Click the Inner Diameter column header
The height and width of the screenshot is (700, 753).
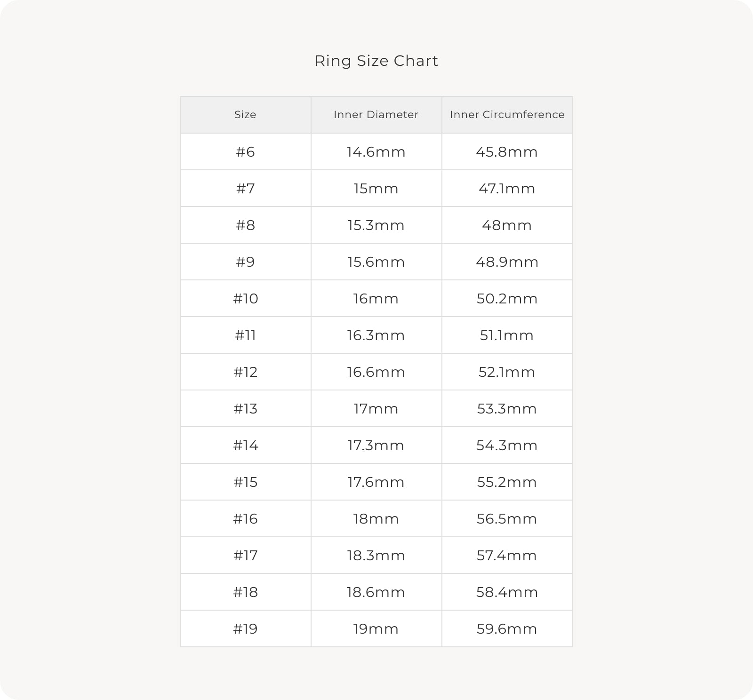[x=376, y=115]
